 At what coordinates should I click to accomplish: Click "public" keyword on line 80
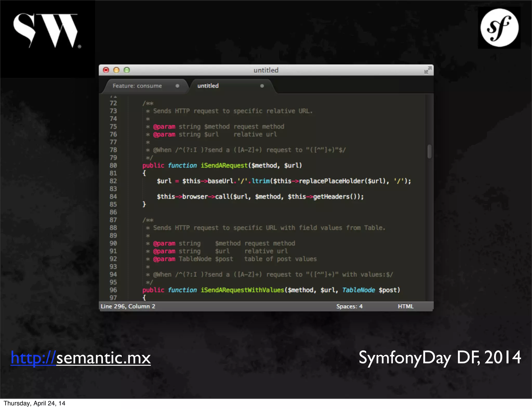click(153, 166)
